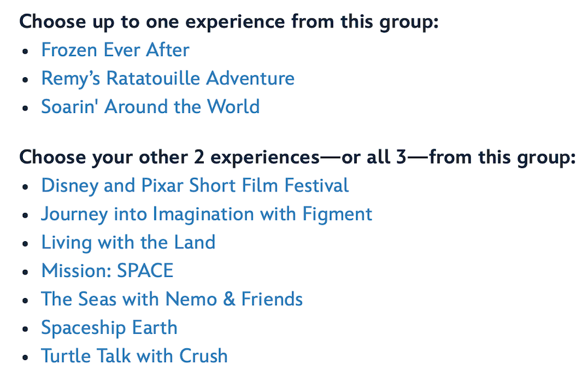This screenshot has width=588, height=381.
Task: Click the bullet before Disney and Pixar Short Film Festival
Action: (25, 187)
